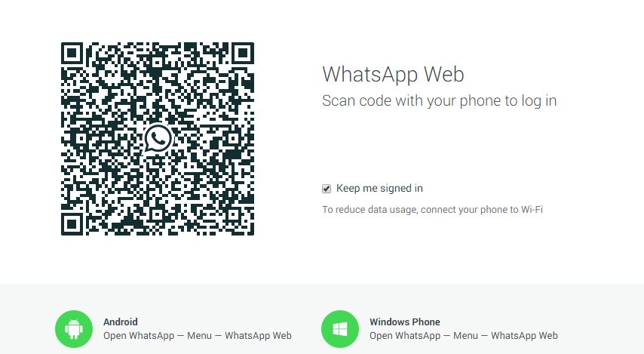
Task: Click 'Scan code with your phone to log in'
Action: pyautogui.click(x=440, y=100)
